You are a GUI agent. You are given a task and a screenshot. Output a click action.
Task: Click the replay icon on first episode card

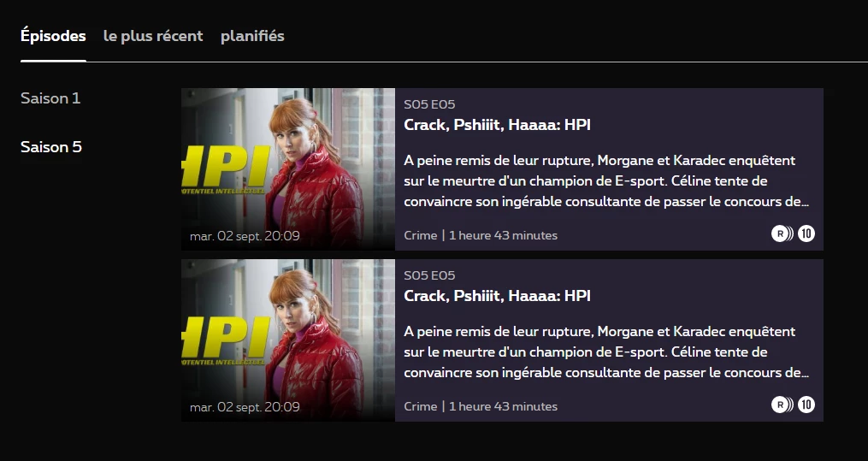(x=782, y=234)
